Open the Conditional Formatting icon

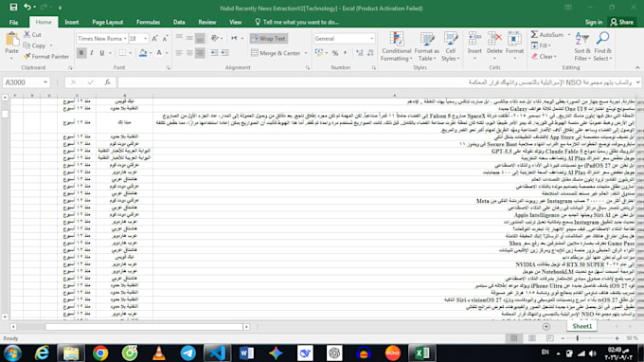click(x=396, y=39)
